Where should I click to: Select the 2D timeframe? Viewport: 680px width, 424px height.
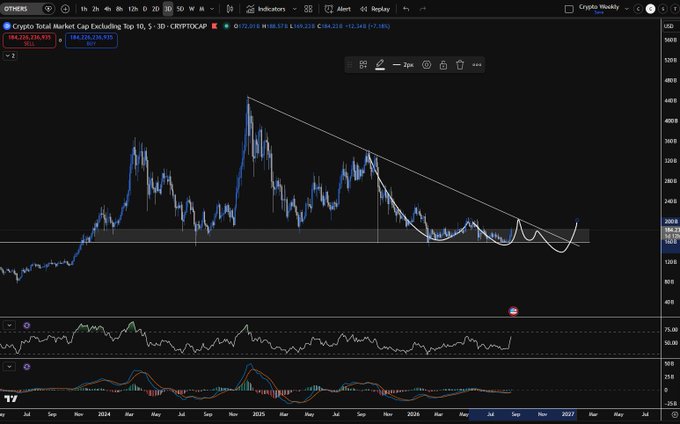tap(156, 9)
